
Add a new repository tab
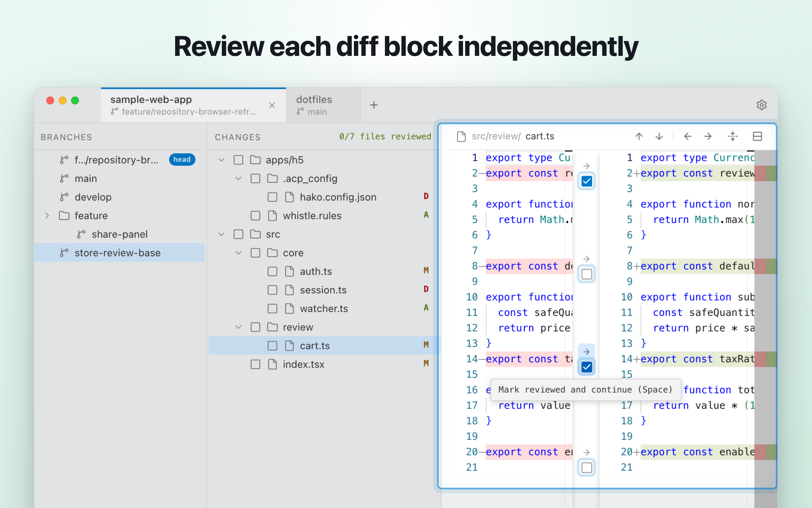(x=374, y=105)
